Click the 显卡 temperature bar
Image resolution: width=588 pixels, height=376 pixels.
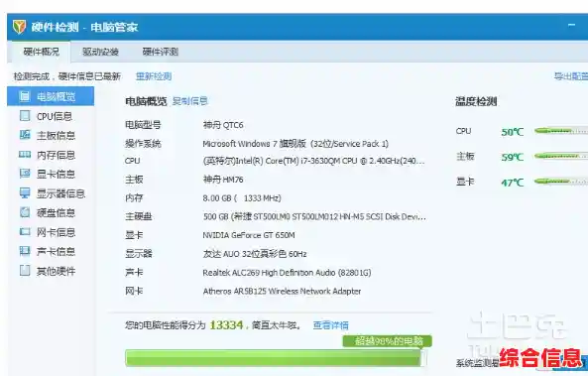point(561,182)
